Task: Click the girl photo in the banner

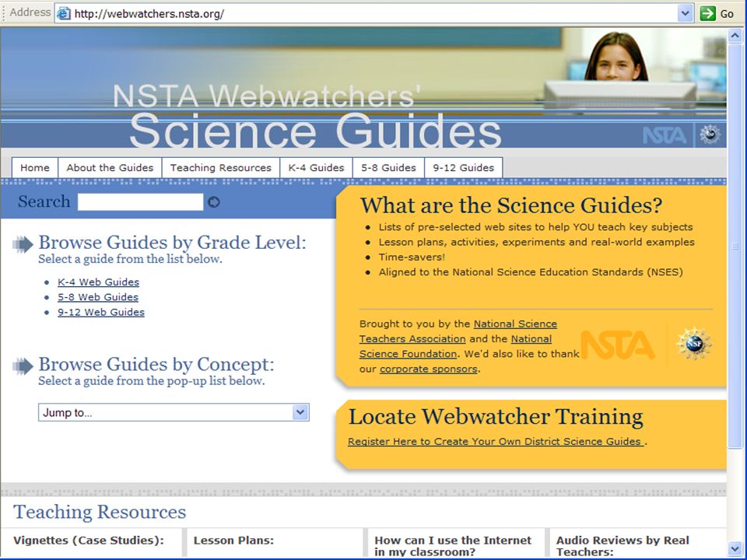Action: (616, 57)
